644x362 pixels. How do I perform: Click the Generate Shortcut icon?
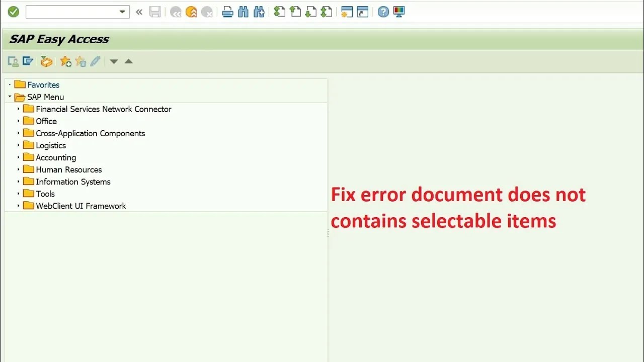[x=363, y=12]
